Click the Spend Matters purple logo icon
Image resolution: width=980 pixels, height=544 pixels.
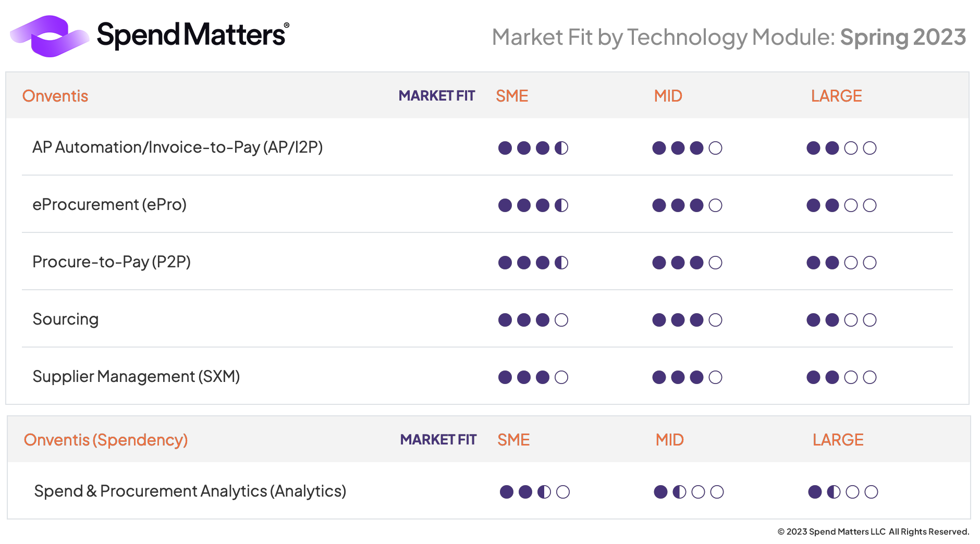[50, 36]
